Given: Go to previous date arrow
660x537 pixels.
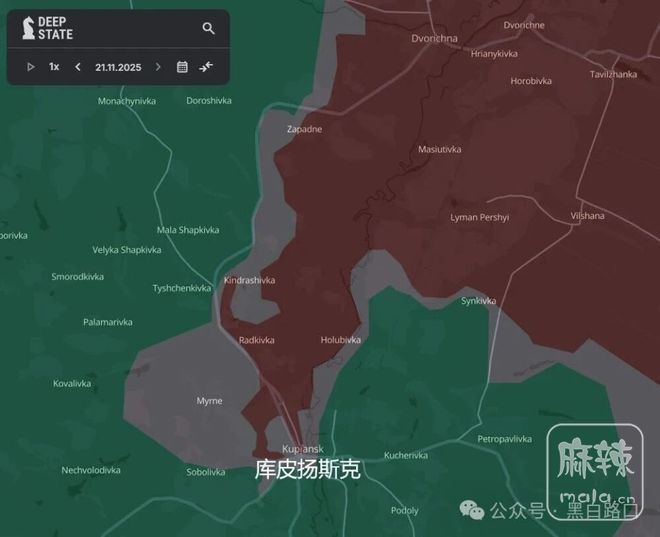Looking at the screenshot, I should (x=77, y=67).
